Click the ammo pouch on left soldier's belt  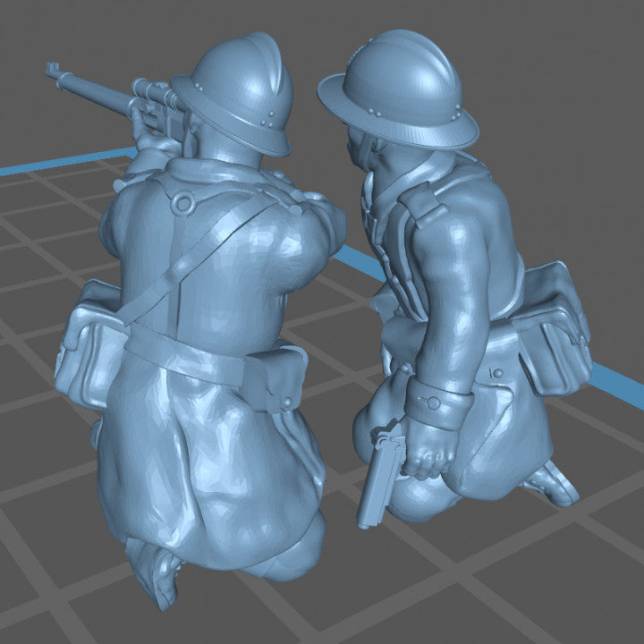(273, 376)
